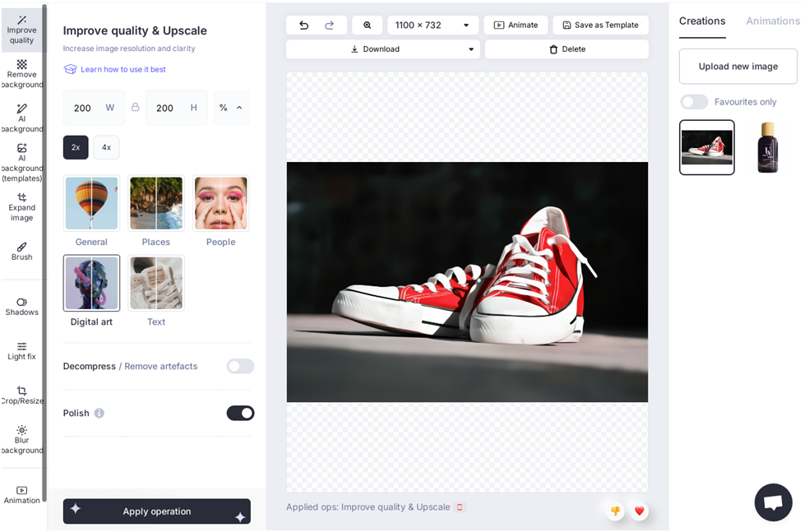
Task: Expand the Download options dropdown
Action: [x=470, y=49]
